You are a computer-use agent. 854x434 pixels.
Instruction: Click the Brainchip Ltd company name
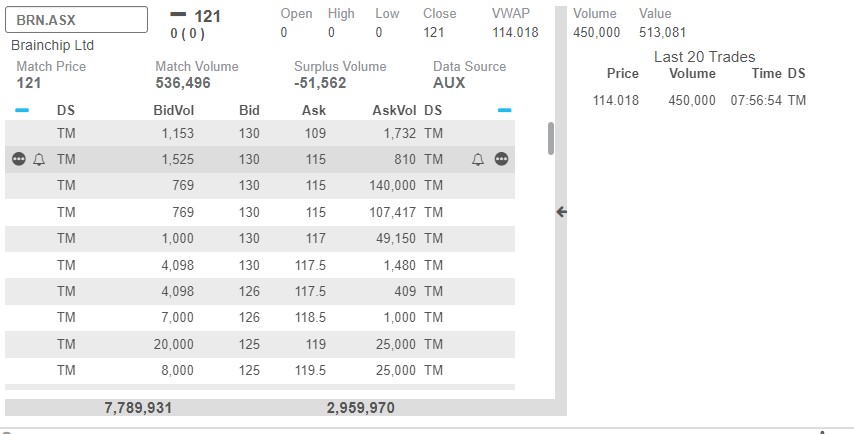click(x=52, y=45)
